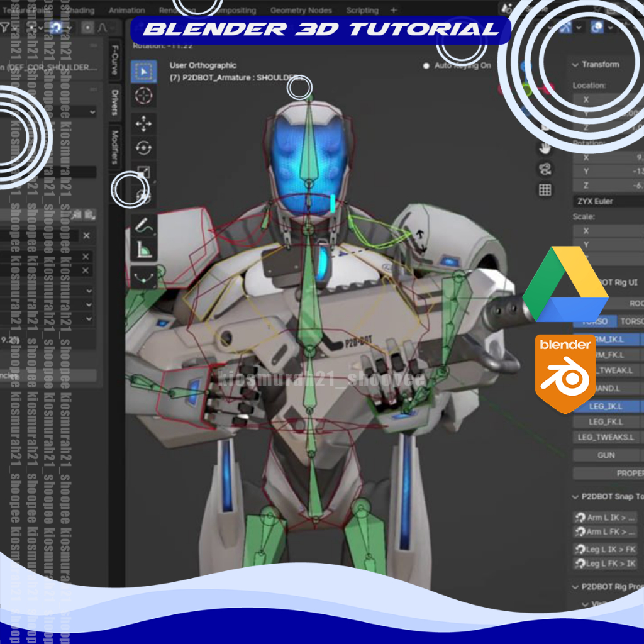Screen dimensions: 644x644
Task: Choose the Rotate tool in toolbar
Action: 143,148
